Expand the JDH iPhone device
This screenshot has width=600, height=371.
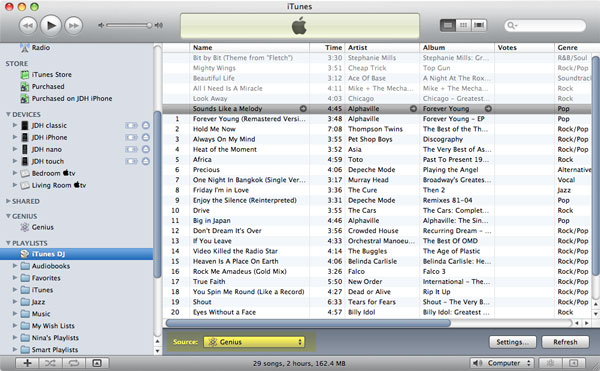[15, 137]
